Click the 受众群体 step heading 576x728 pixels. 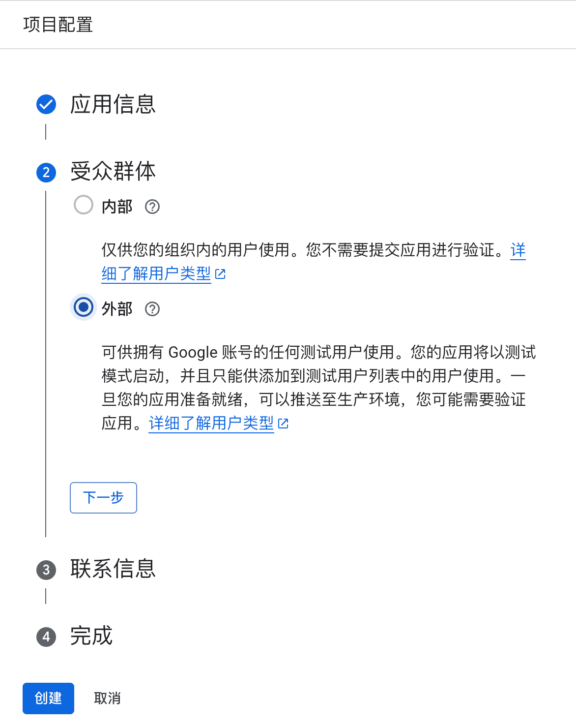[113, 171]
